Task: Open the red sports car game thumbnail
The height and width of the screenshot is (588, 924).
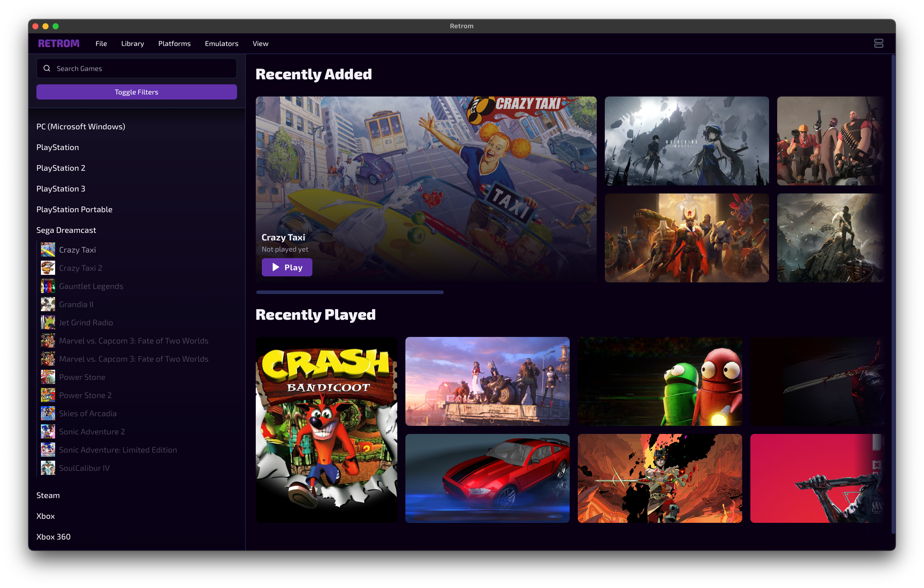Action: [x=487, y=478]
